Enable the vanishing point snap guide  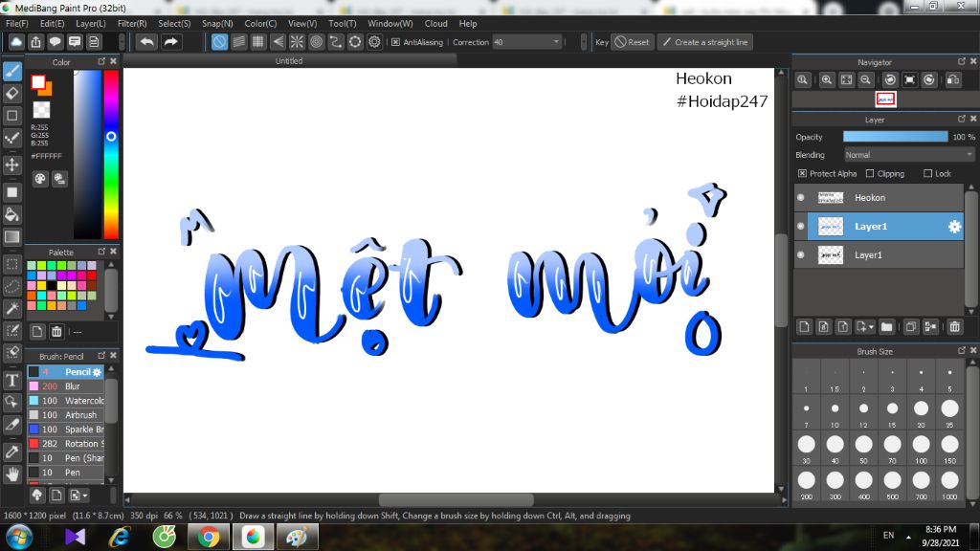pos(278,42)
